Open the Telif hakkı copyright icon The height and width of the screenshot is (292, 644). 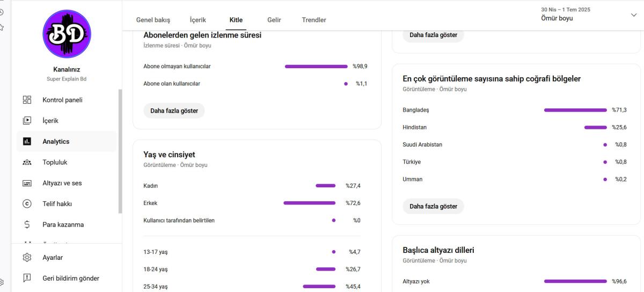click(x=27, y=204)
